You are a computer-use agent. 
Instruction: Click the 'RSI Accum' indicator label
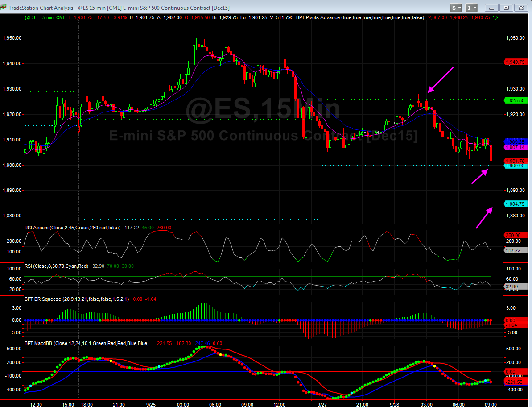(x=72, y=228)
